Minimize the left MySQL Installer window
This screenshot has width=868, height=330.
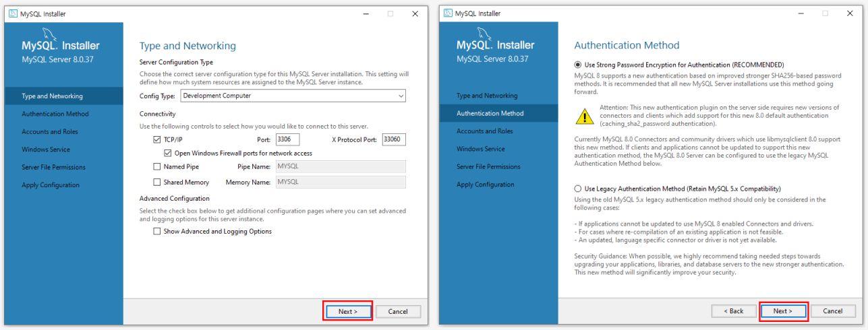(366, 13)
